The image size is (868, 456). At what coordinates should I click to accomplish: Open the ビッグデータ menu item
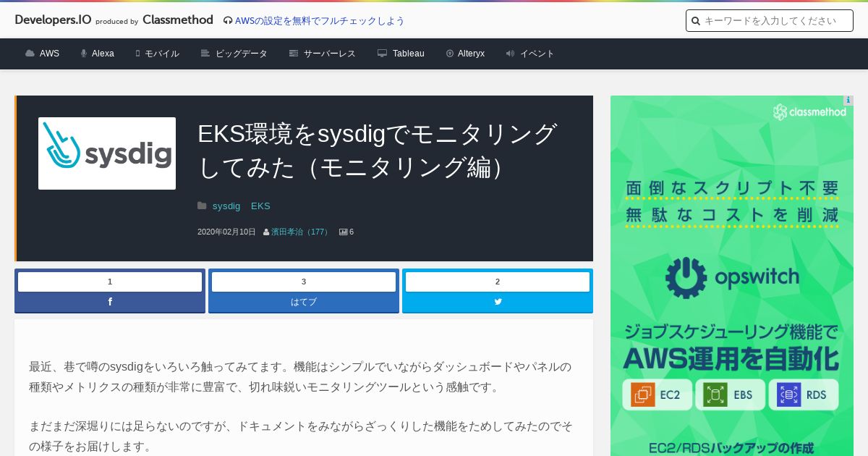[x=242, y=54]
